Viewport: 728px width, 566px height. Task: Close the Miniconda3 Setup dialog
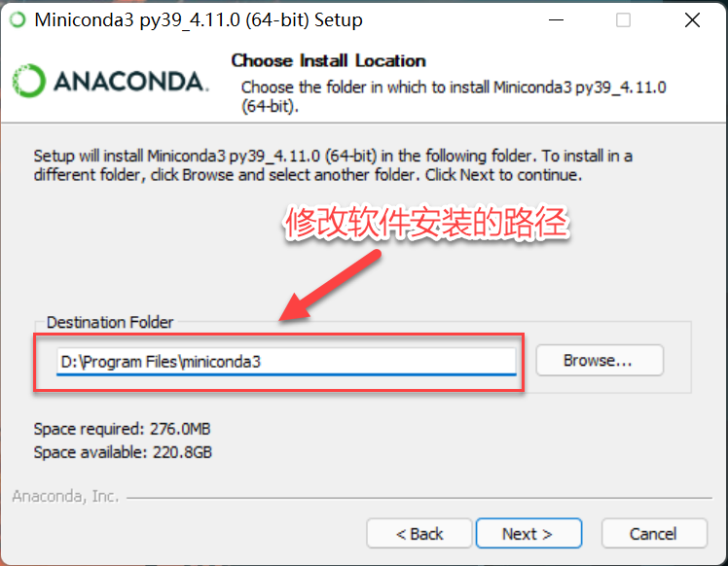coord(692,20)
